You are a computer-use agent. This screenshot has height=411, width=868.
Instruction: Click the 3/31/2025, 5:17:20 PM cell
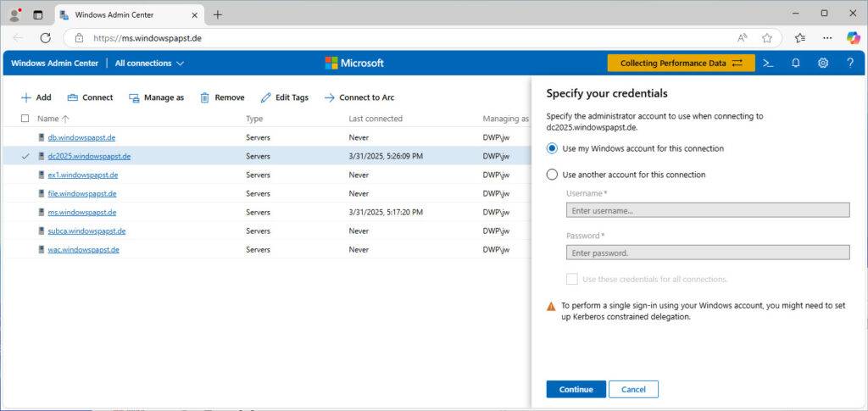(386, 213)
